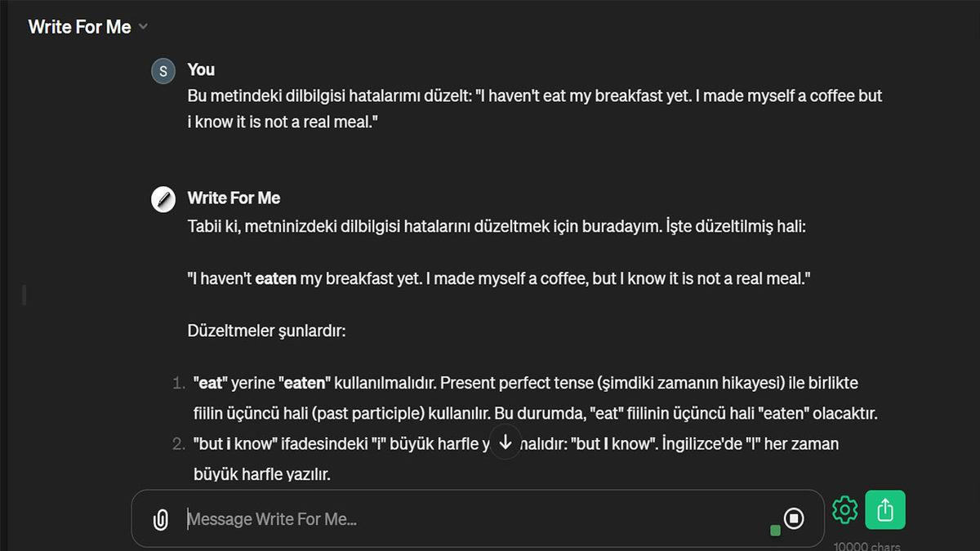Click the "Düzeltmeler şunlardır:" line
This screenshot has height=551, width=980.
click(x=267, y=331)
